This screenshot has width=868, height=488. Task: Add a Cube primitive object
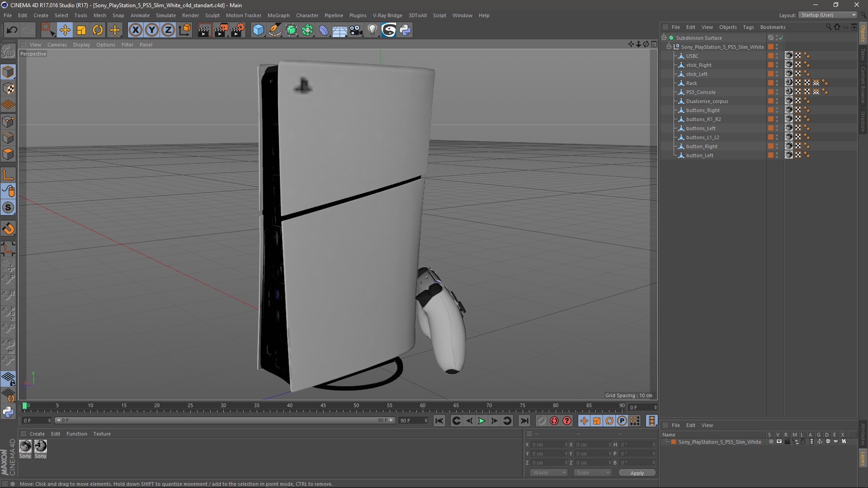258,30
